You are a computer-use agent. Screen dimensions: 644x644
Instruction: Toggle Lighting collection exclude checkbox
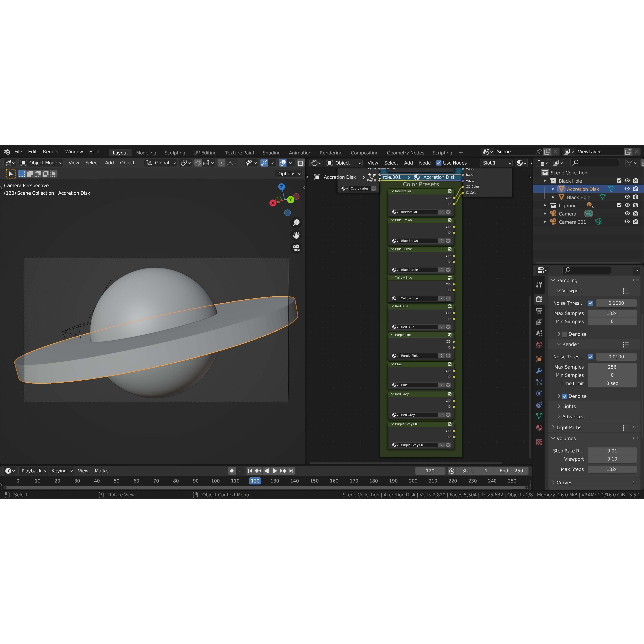619,205
